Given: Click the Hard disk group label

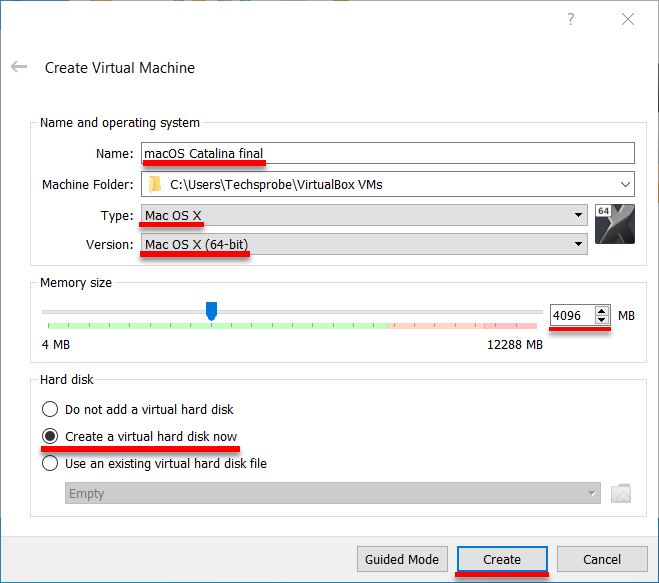Looking at the screenshot, I should (67, 380).
